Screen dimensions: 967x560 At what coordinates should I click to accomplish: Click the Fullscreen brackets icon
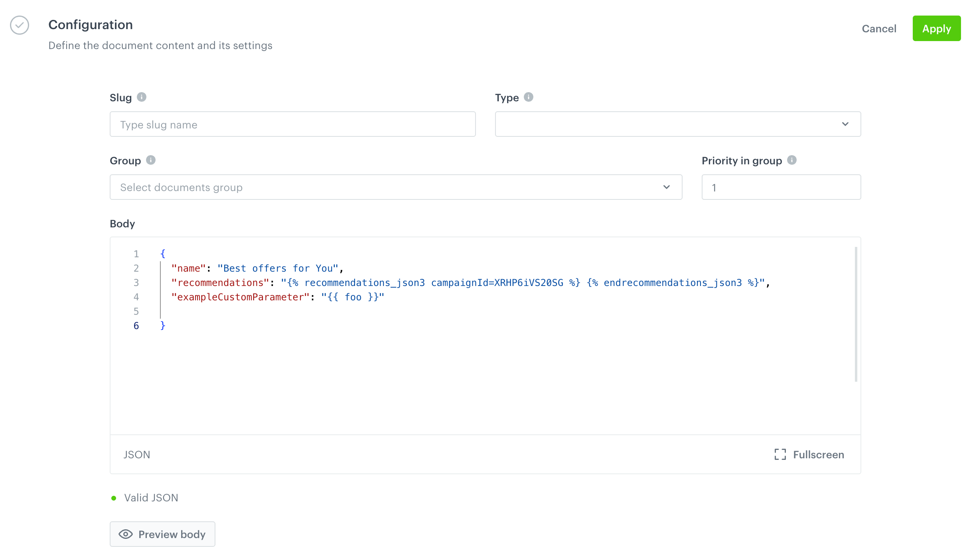click(780, 454)
